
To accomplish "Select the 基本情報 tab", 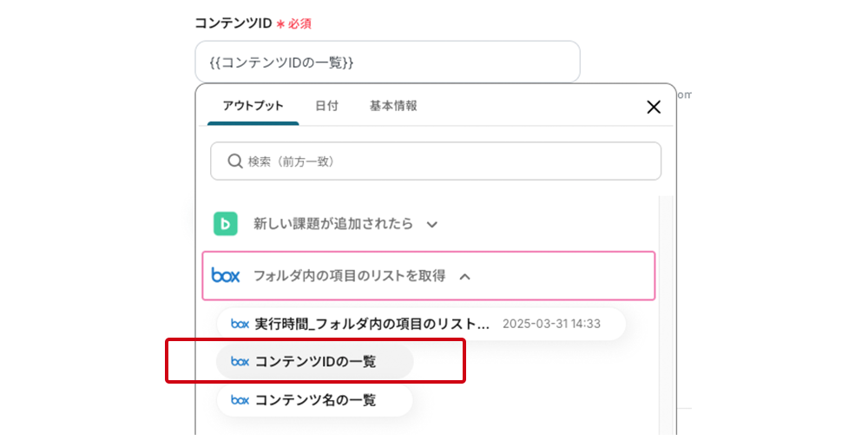I will (393, 106).
